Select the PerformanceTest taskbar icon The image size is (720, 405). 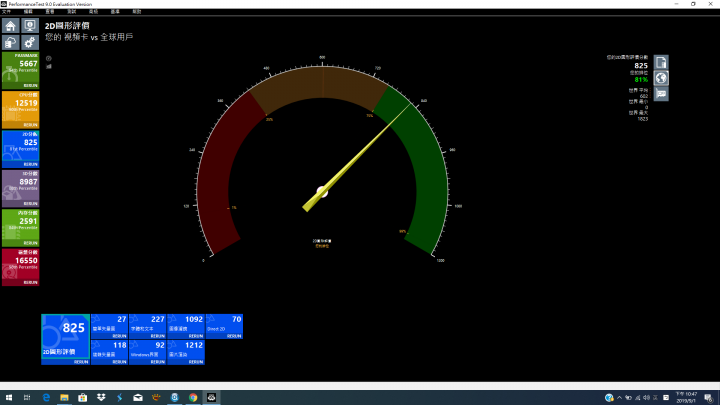click(211, 398)
